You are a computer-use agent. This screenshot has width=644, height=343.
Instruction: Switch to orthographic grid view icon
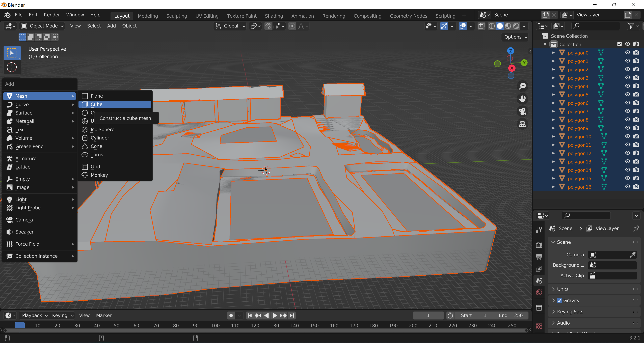(x=522, y=124)
